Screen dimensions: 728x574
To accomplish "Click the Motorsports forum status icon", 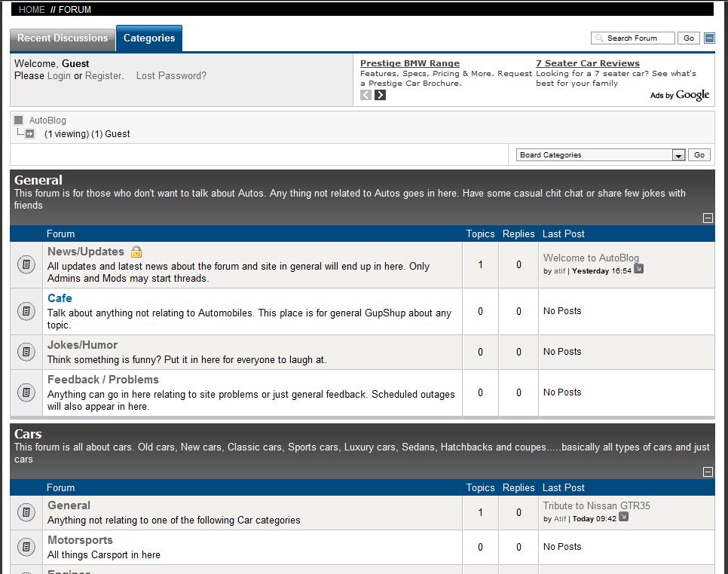I will click(26, 547).
